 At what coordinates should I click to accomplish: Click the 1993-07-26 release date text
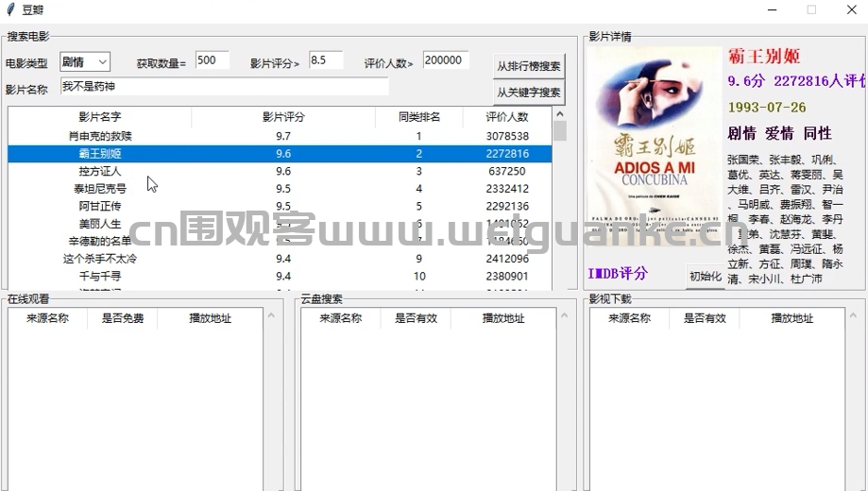tap(767, 108)
